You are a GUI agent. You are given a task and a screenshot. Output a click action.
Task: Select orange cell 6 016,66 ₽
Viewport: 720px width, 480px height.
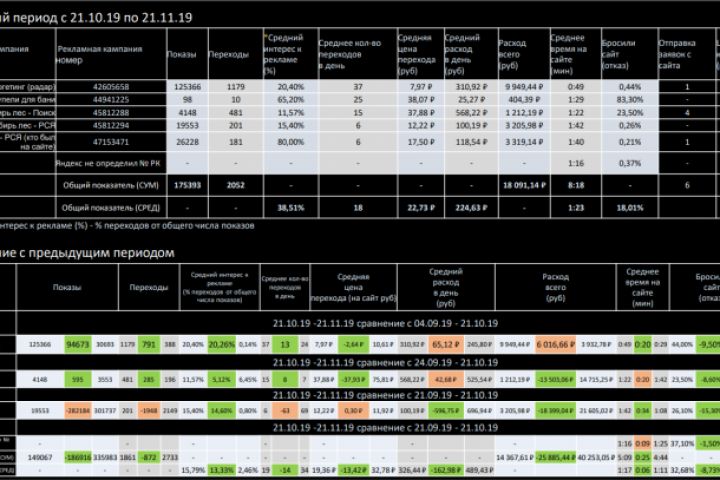point(556,344)
